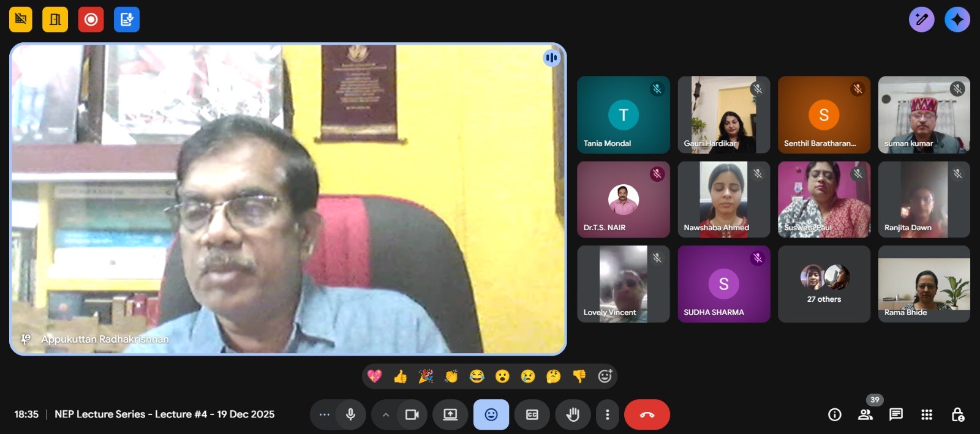
Task: Open the 27 others participant tile
Action: tap(824, 284)
